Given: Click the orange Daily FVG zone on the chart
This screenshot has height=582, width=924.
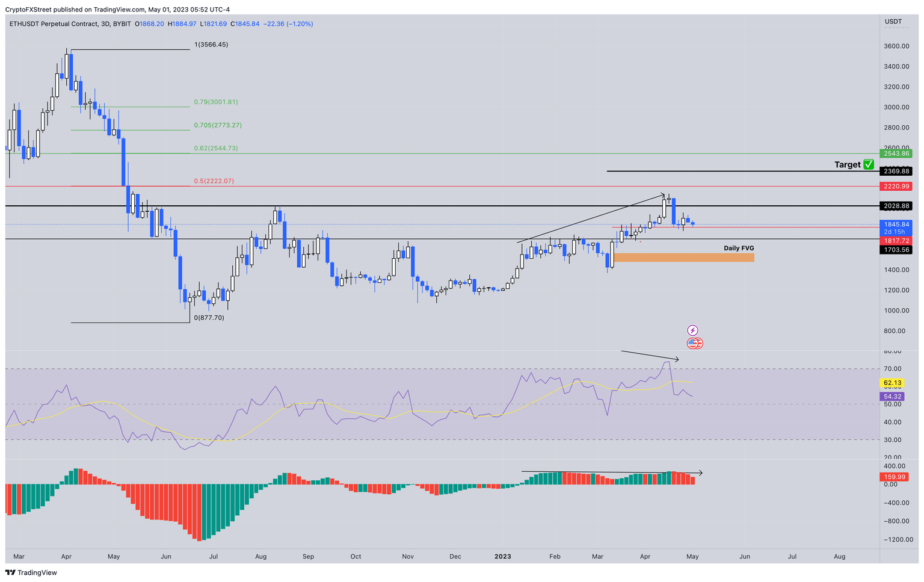Looking at the screenshot, I should tap(683, 258).
